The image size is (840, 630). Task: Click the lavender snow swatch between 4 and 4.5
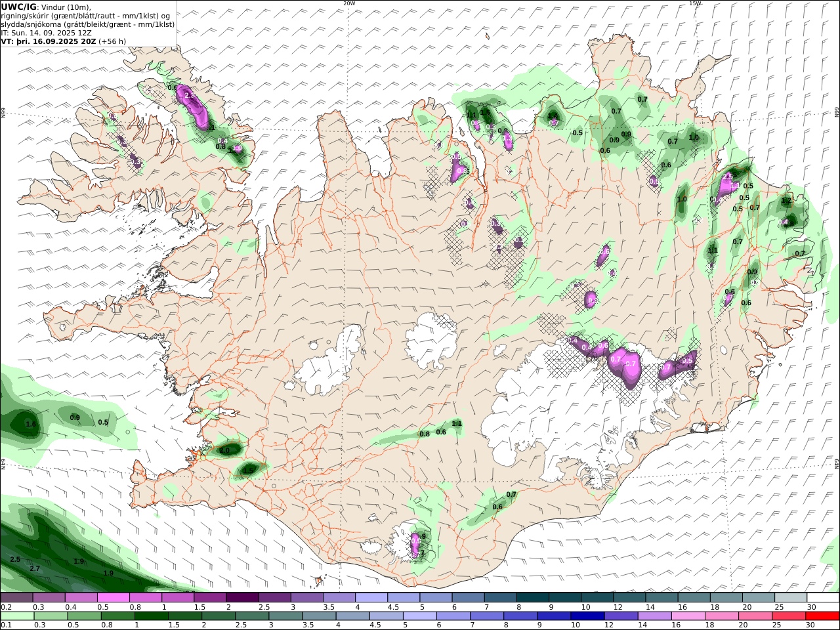point(371,598)
